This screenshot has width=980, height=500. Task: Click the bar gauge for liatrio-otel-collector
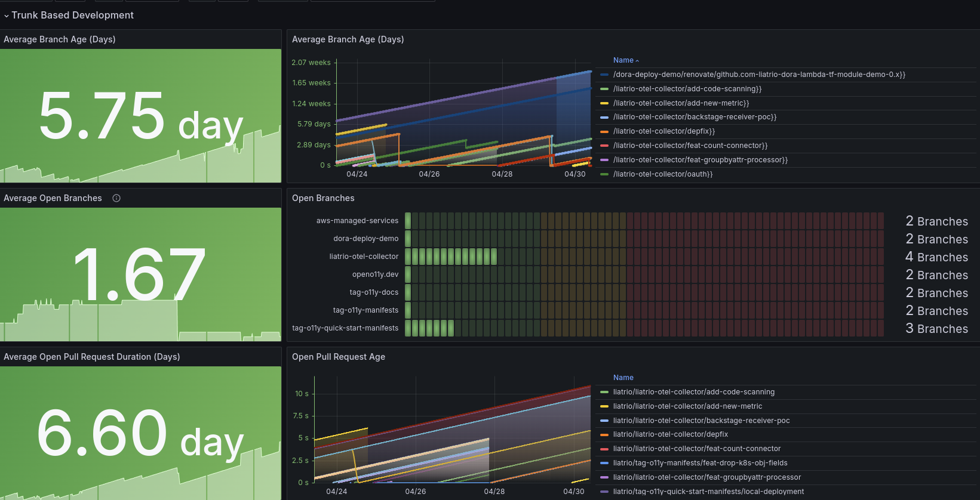644,257
